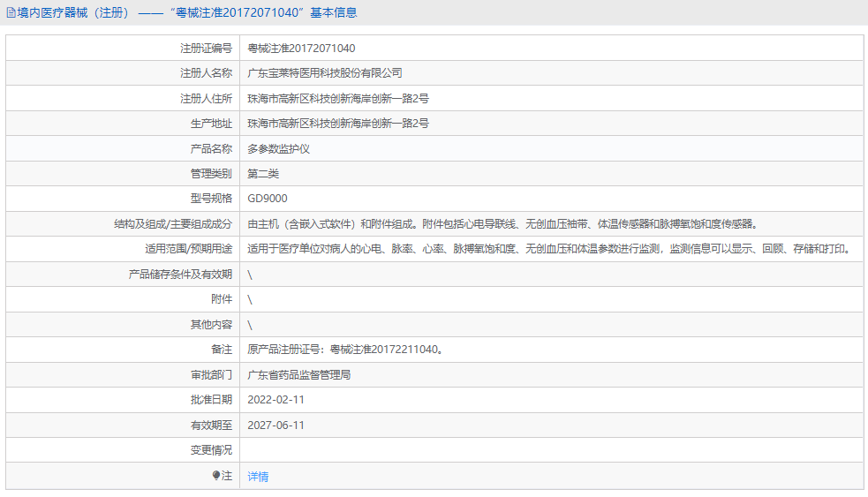The height and width of the screenshot is (497, 868).
Task: Click the 适用范围/预期用途 label
Action: 189,249
